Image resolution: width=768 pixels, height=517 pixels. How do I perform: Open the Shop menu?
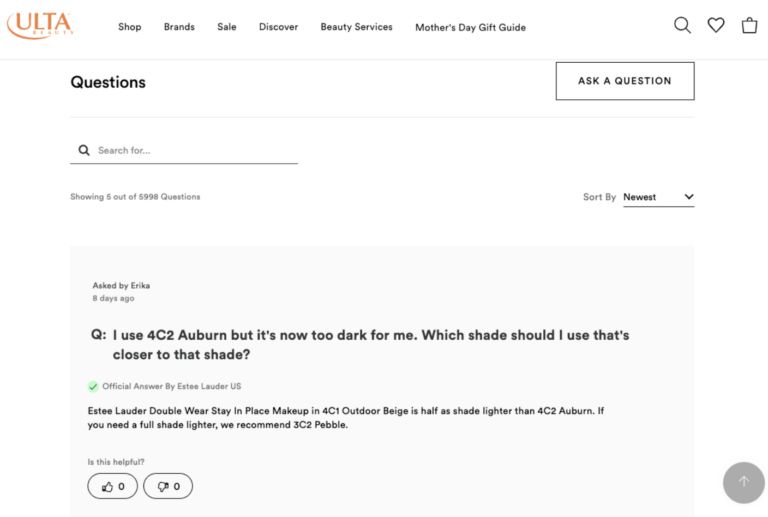tap(130, 27)
